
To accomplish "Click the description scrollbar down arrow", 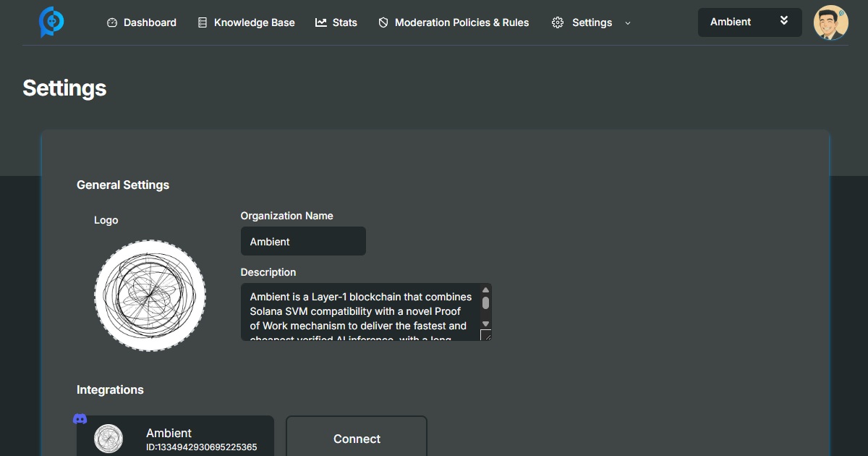I will (x=486, y=324).
